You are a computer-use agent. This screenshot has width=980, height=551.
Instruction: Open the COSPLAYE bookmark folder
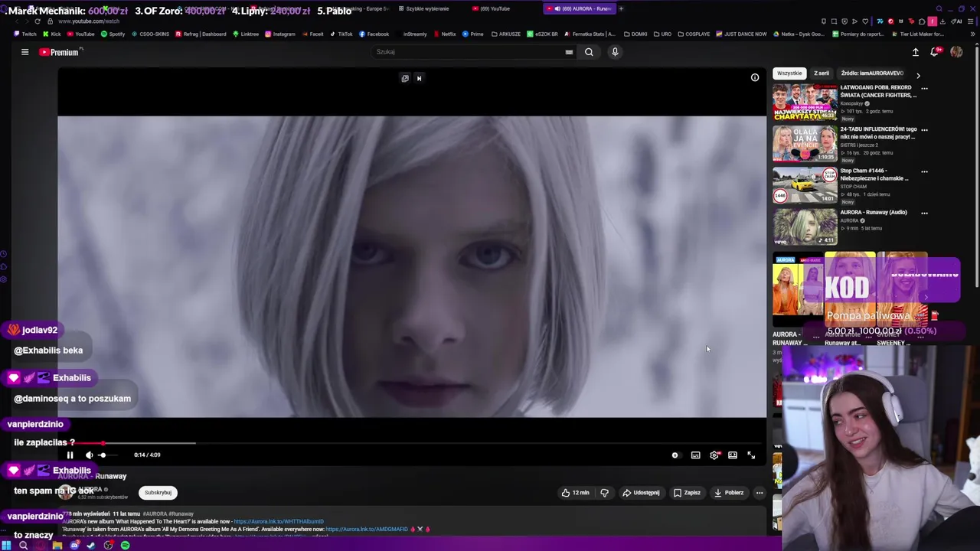(x=694, y=34)
